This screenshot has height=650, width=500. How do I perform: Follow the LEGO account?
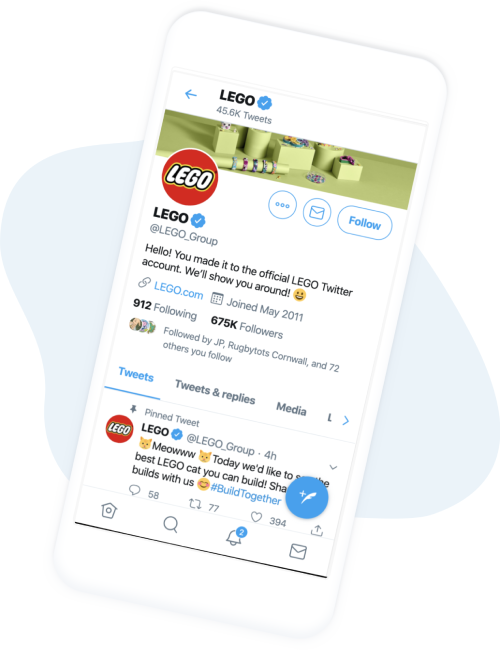click(x=364, y=223)
